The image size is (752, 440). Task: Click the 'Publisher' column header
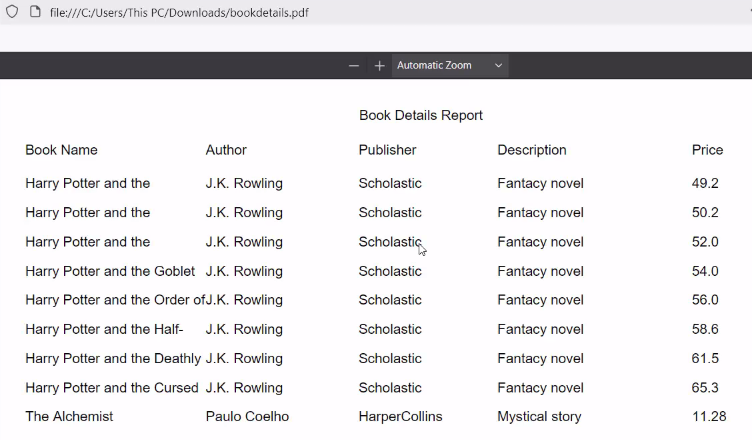tap(388, 150)
